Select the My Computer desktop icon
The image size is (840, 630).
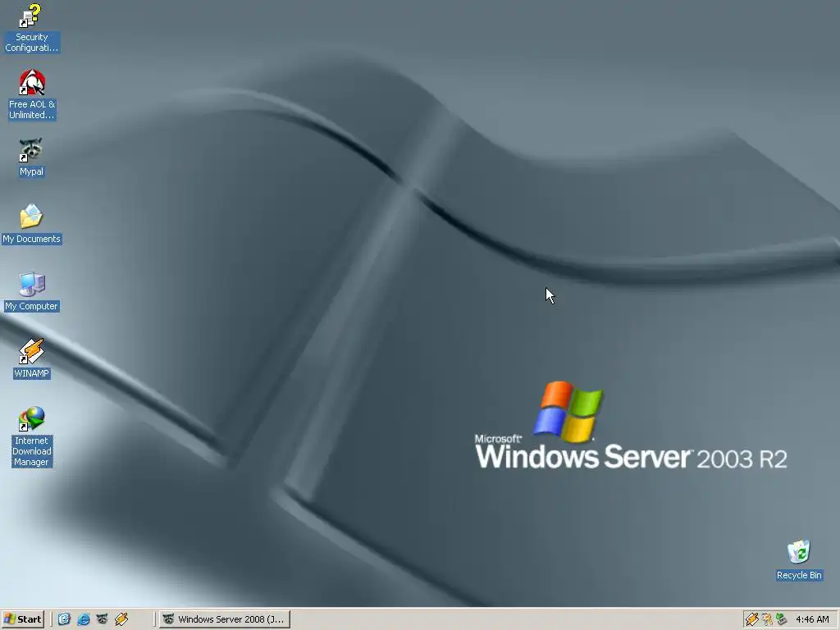pos(31,292)
